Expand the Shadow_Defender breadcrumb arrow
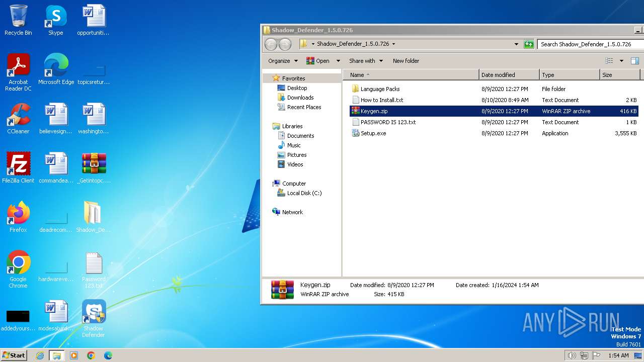This screenshot has width=644, height=362. click(x=393, y=44)
